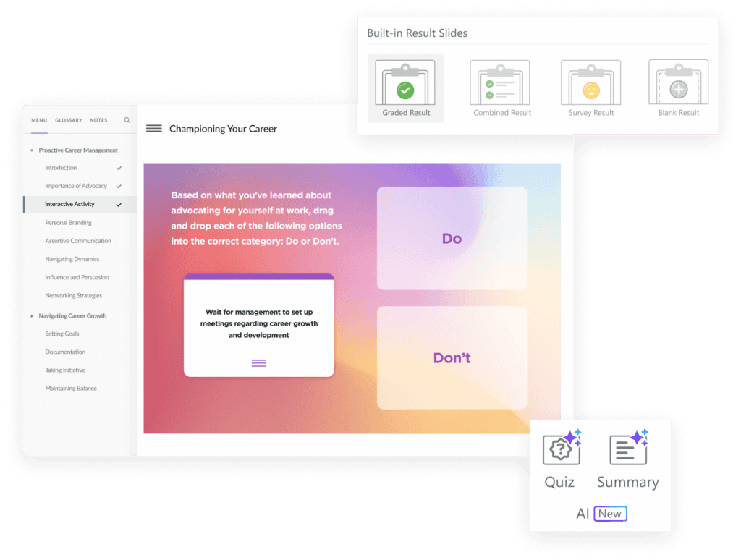
Task: Click the Proactive Career Management heading
Action: tap(78, 150)
